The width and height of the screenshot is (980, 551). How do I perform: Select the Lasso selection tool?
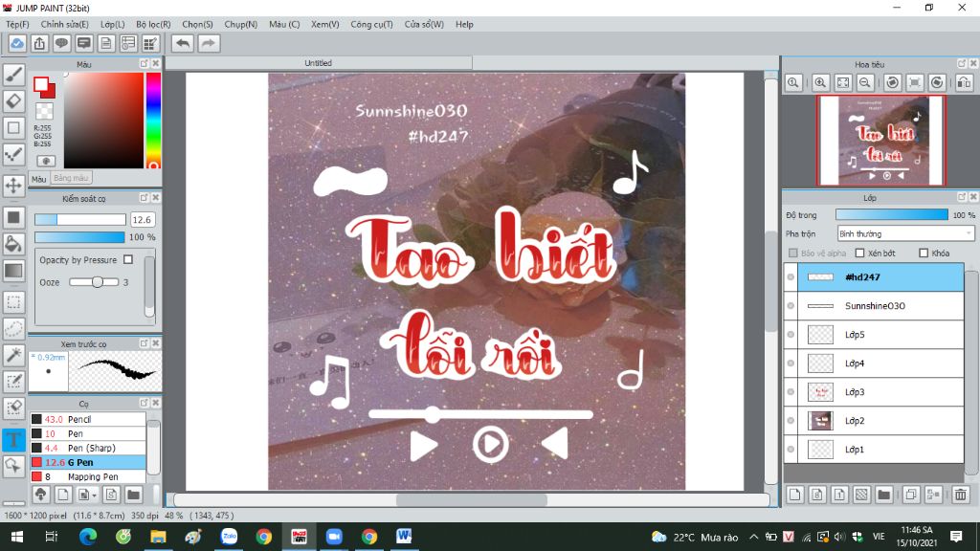13,329
